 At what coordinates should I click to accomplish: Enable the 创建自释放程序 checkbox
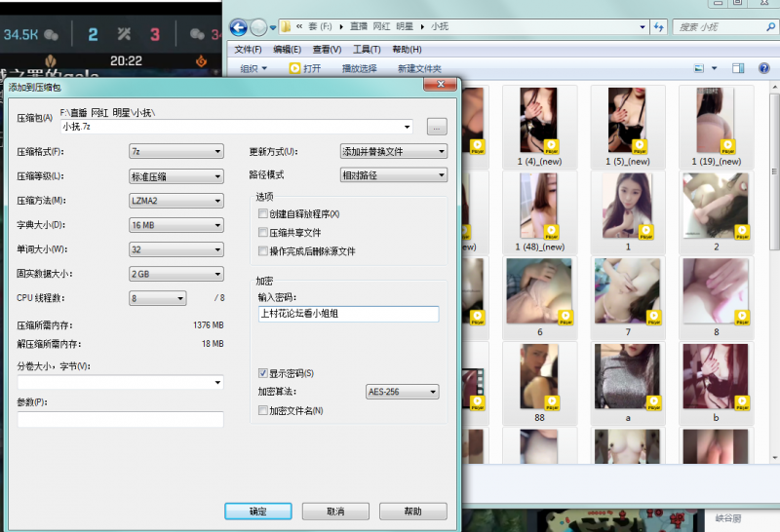(x=262, y=213)
